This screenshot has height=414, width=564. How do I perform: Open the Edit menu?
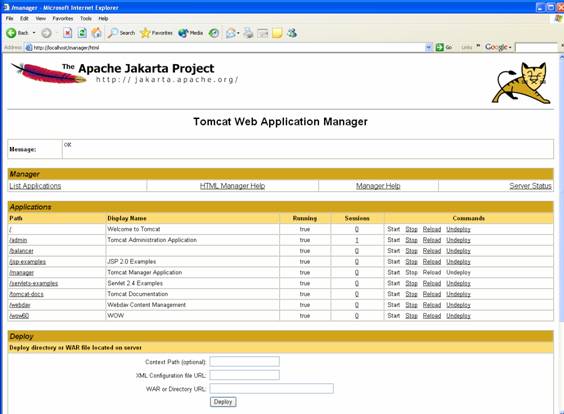pyautogui.click(x=24, y=18)
